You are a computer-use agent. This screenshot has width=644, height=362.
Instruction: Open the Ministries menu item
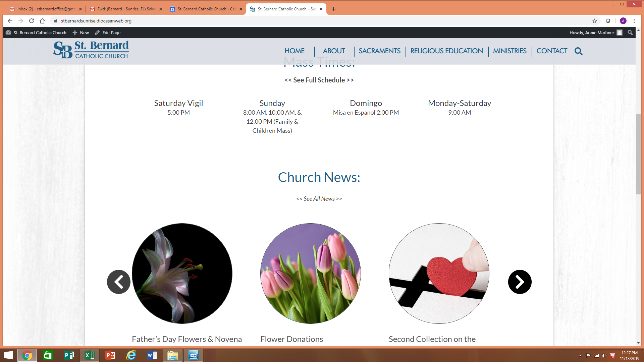tap(509, 51)
